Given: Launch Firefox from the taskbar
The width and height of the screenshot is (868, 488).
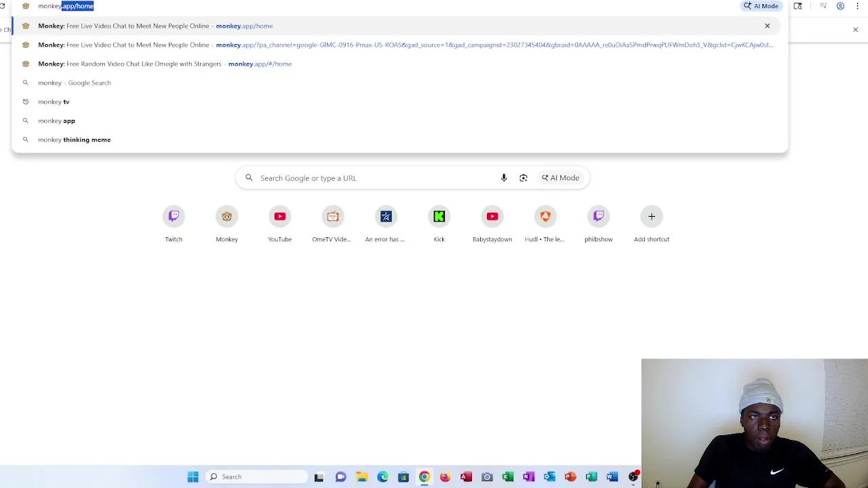Looking at the screenshot, I should [x=445, y=476].
